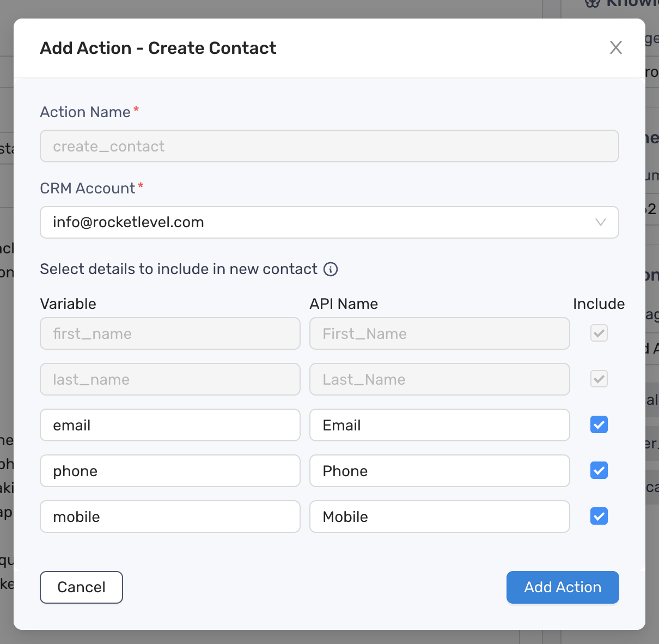The image size is (659, 644).
Task: Click the Phone API Name field
Action: coord(439,471)
